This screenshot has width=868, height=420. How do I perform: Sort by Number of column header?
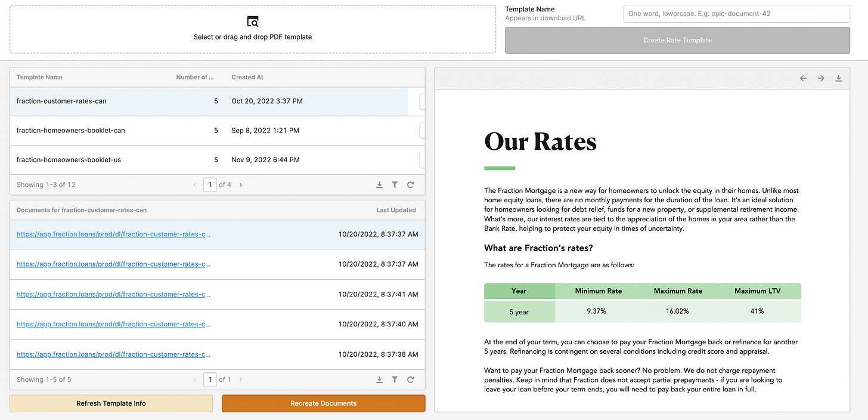(195, 77)
